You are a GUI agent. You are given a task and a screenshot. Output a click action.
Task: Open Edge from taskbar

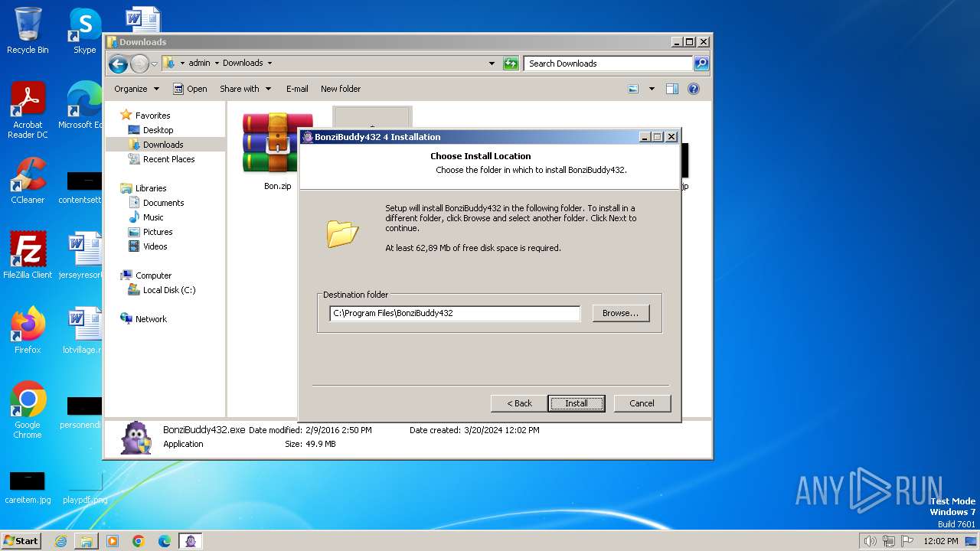(165, 541)
